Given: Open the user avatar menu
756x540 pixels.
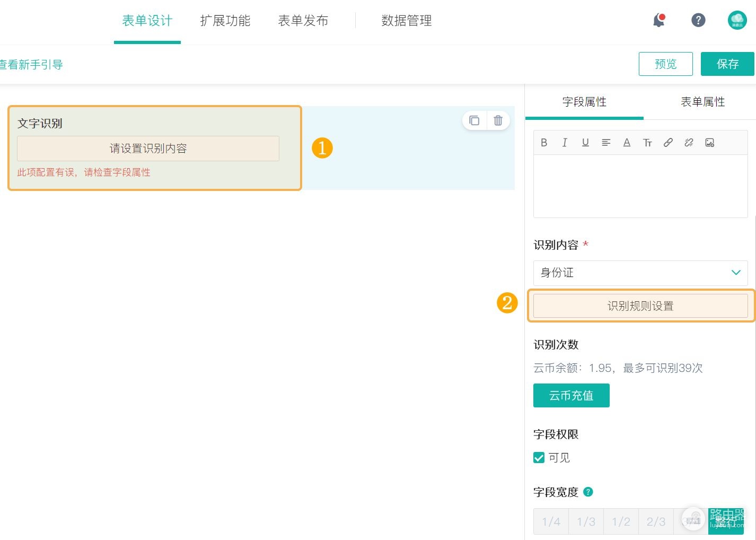Looking at the screenshot, I should [x=737, y=20].
